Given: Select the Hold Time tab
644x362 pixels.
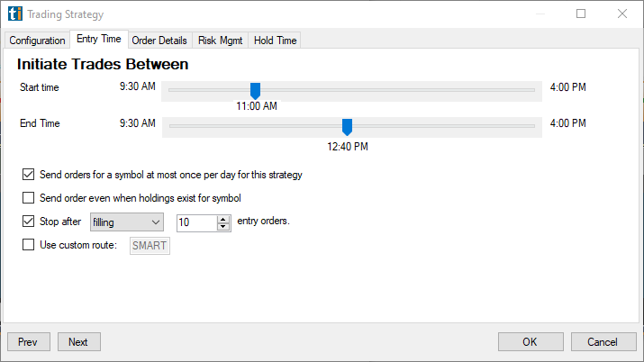Looking at the screenshot, I should pyautogui.click(x=275, y=41).
